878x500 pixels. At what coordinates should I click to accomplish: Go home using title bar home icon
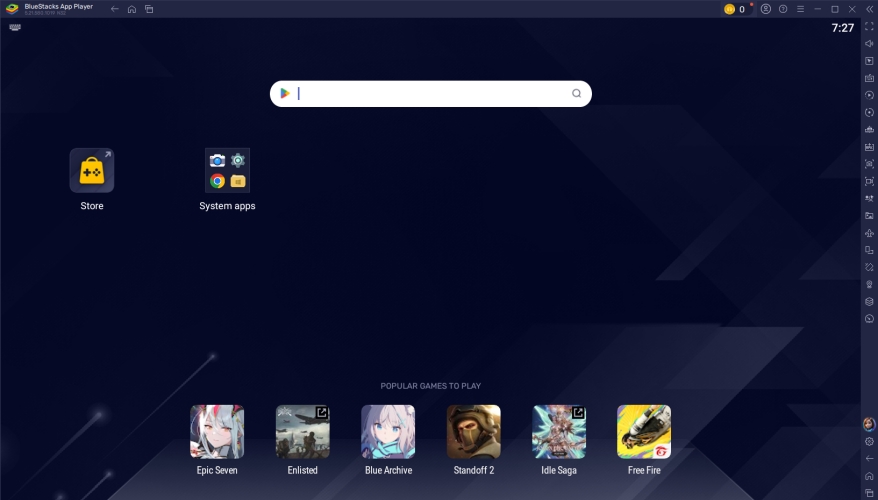[x=132, y=9]
